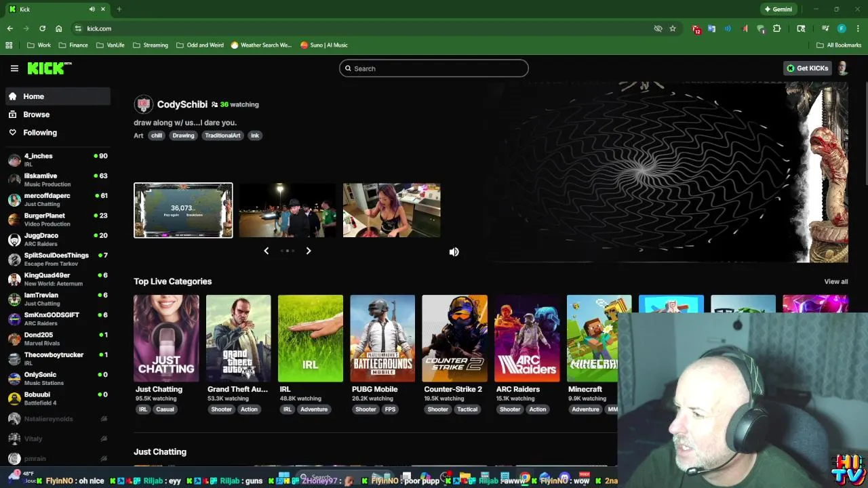Click the browser back arrow
This screenshot has height=488, width=868.
tap(9, 28)
